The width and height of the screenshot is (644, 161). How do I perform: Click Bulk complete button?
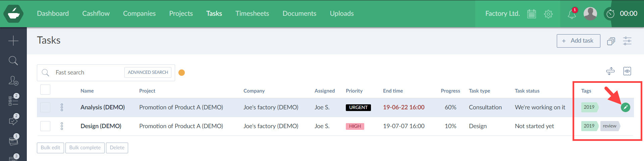point(85,148)
